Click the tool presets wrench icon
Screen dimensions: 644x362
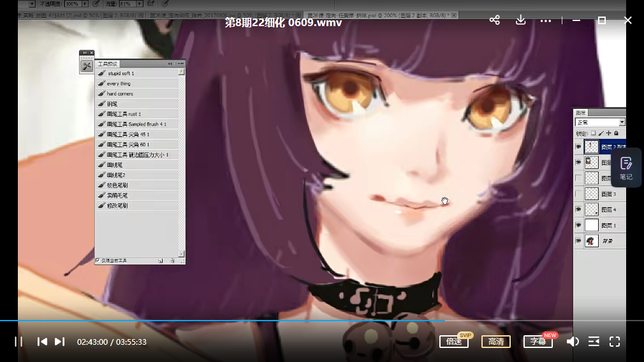87,66
